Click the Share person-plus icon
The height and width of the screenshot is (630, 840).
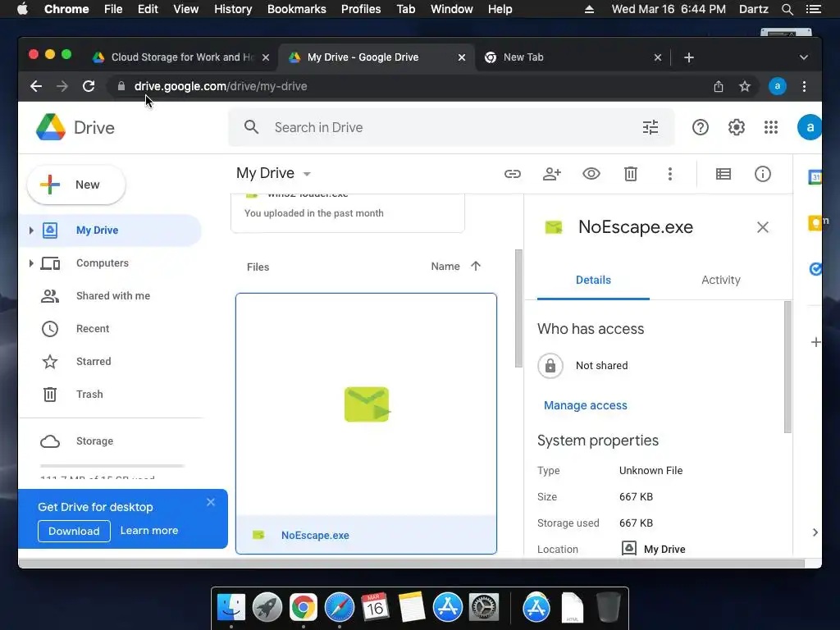pos(552,174)
